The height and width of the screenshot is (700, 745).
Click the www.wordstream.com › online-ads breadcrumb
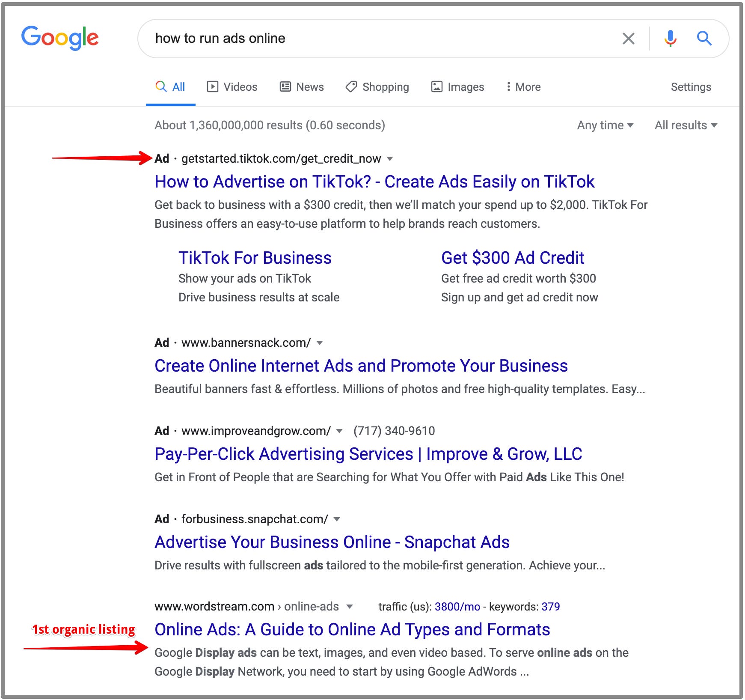[246, 607]
